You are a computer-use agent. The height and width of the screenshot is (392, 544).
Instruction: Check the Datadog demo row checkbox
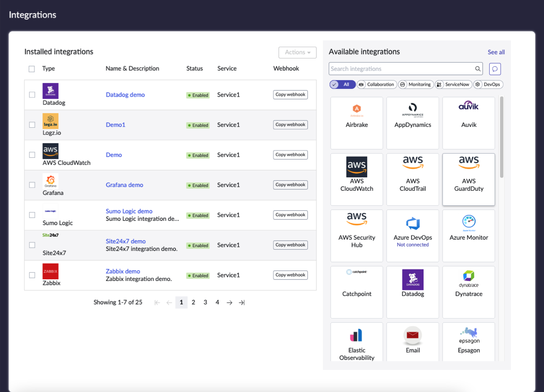click(32, 95)
